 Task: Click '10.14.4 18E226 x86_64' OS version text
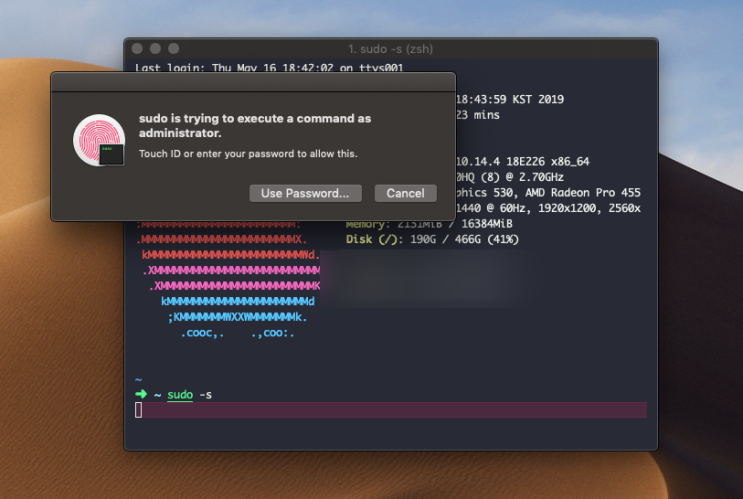[523, 162]
